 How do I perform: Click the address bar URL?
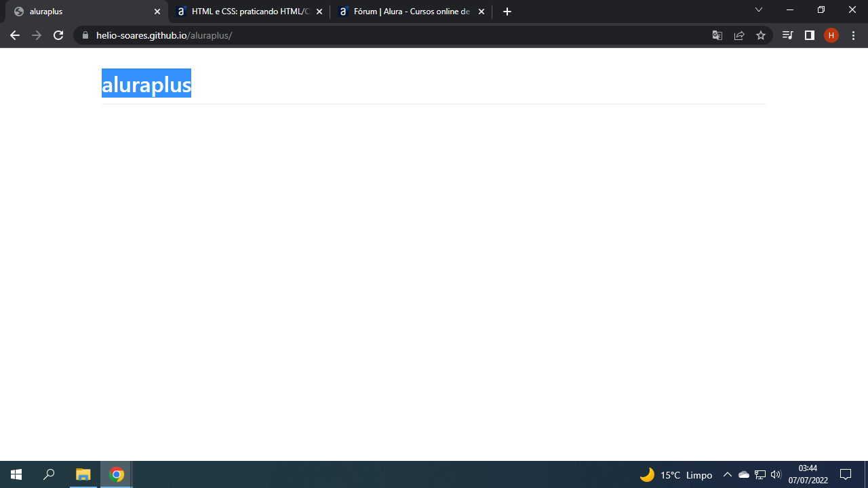(164, 35)
